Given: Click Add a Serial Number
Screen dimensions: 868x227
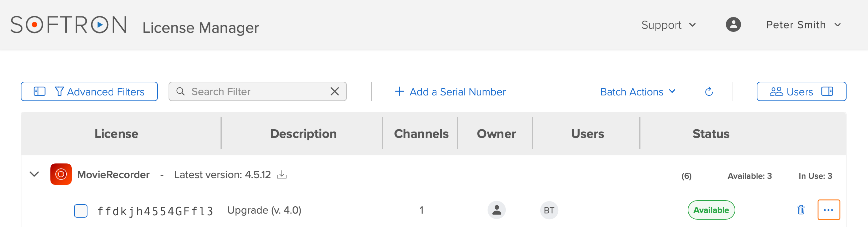Looking at the screenshot, I should point(450,92).
